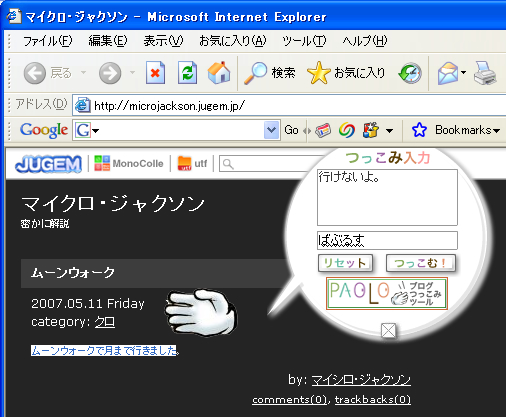Open the クロ category link
The image size is (506, 417).
[x=105, y=322]
